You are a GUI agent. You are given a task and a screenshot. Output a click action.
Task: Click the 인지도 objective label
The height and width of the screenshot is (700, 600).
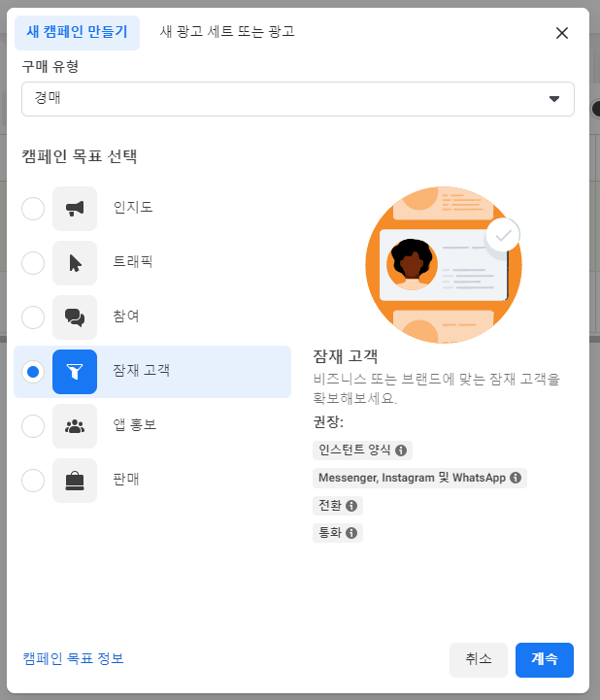133,208
